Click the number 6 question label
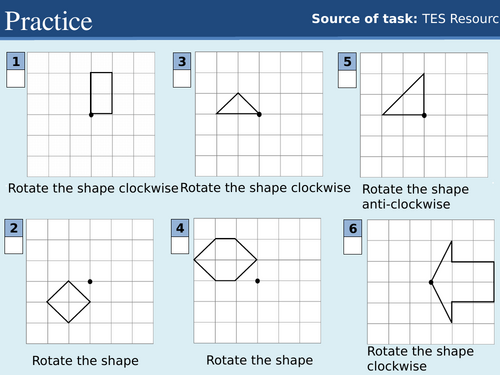500x375 pixels. [x=353, y=228]
